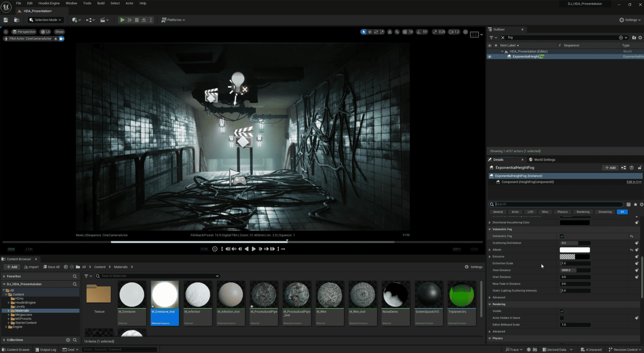
Task: Click the Albedo white color swatch
Action: tap(575, 250)
